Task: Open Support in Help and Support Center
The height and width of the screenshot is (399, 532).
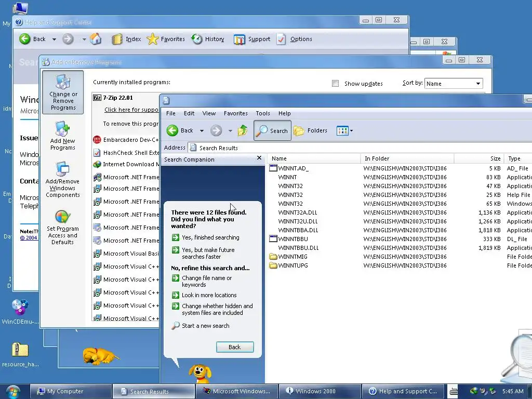Action: [x=252, y=39]
